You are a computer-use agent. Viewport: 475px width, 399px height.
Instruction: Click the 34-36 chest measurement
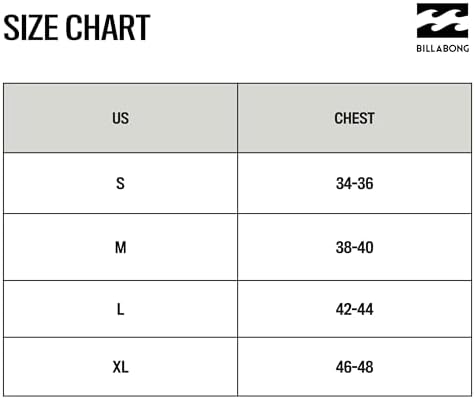click(354, 183)
